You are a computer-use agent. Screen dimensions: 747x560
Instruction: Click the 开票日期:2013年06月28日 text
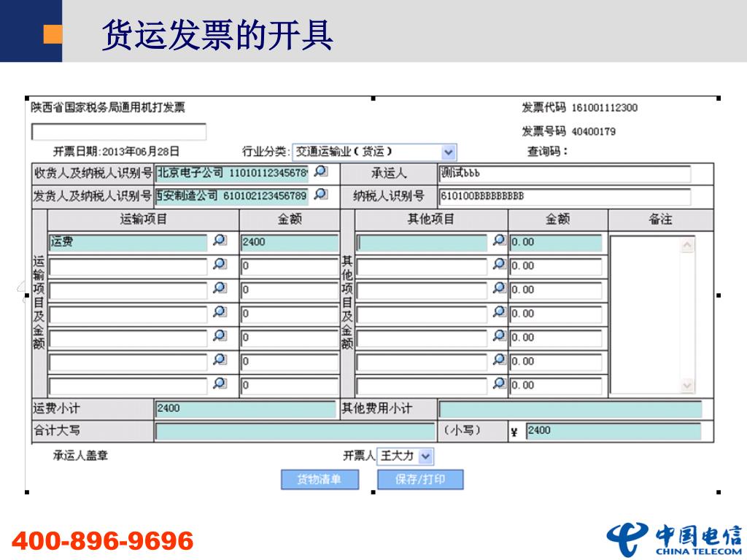[116, 152]
